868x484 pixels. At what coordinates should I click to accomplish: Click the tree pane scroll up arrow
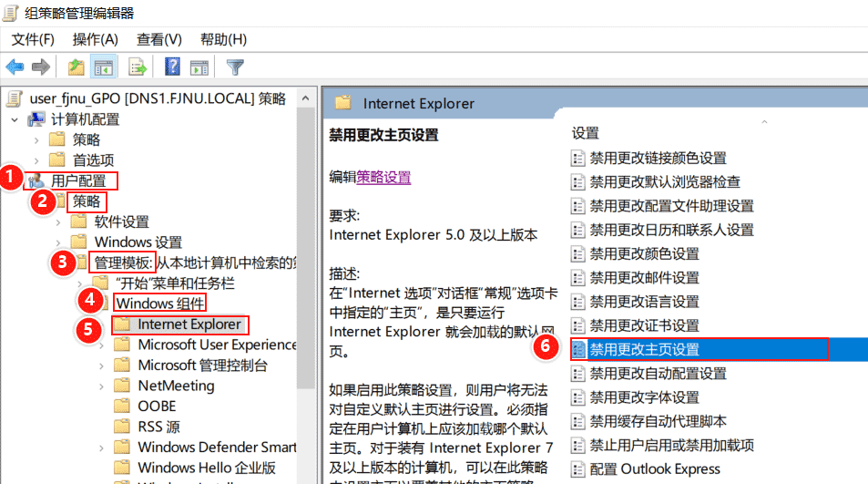[x=305, y=98]
